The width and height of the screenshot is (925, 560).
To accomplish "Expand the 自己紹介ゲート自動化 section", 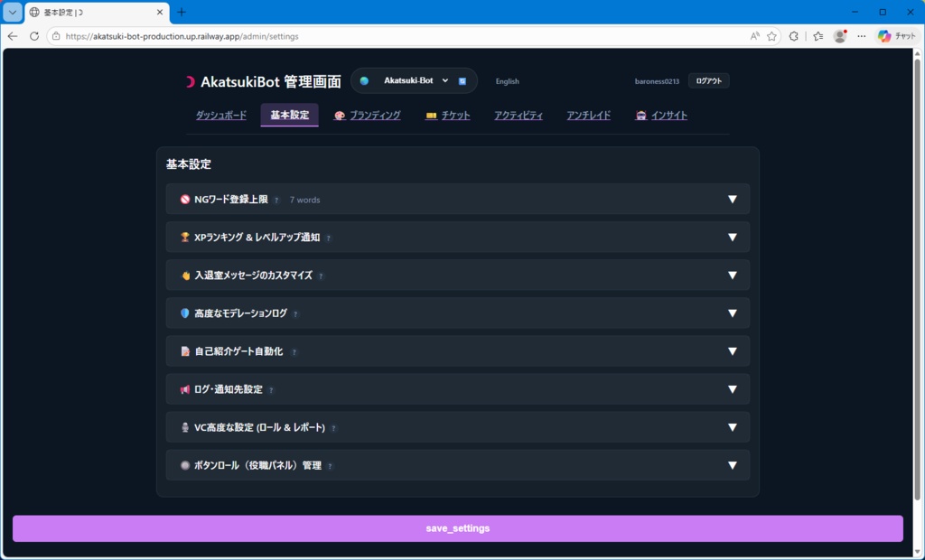I will (x=732, y=350).
